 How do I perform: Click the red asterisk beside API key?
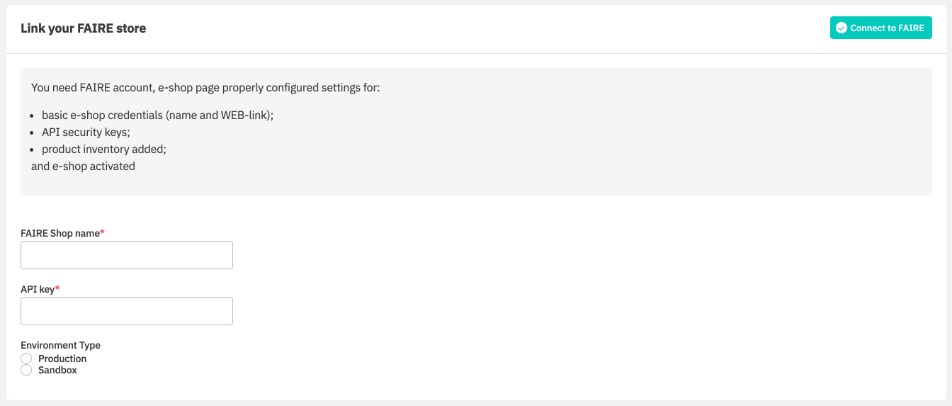[x=57, y=288]
